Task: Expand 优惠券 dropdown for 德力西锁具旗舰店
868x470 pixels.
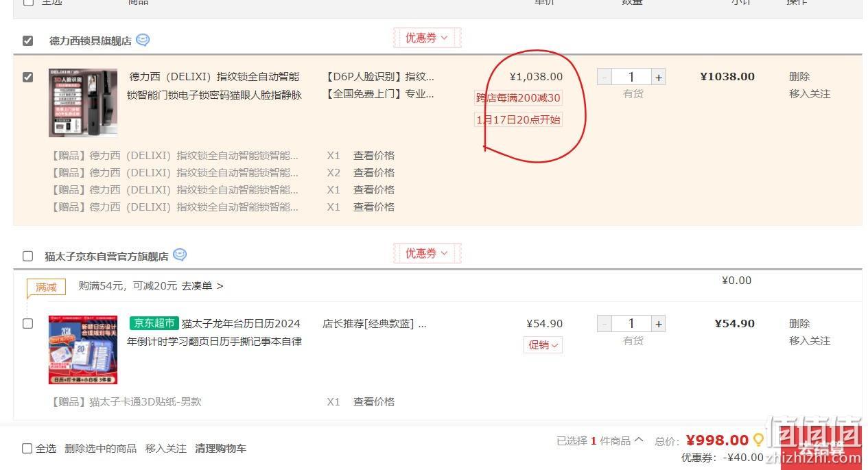Action: pos(427,38)
